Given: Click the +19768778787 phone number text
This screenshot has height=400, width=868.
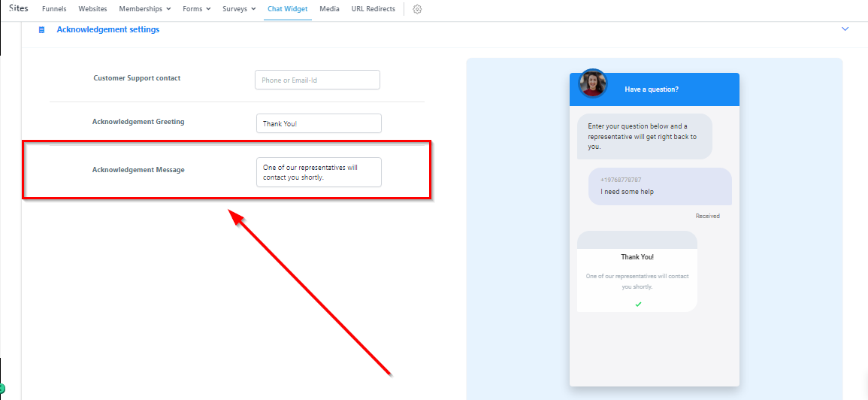Looking at the screenshot, I should point(621,180).
